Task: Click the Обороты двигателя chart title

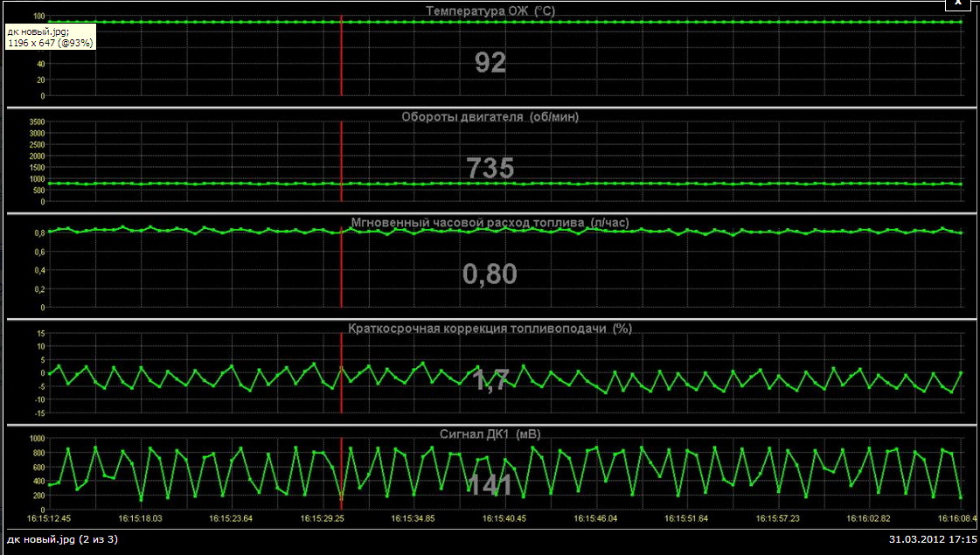Action: [490, 117]
